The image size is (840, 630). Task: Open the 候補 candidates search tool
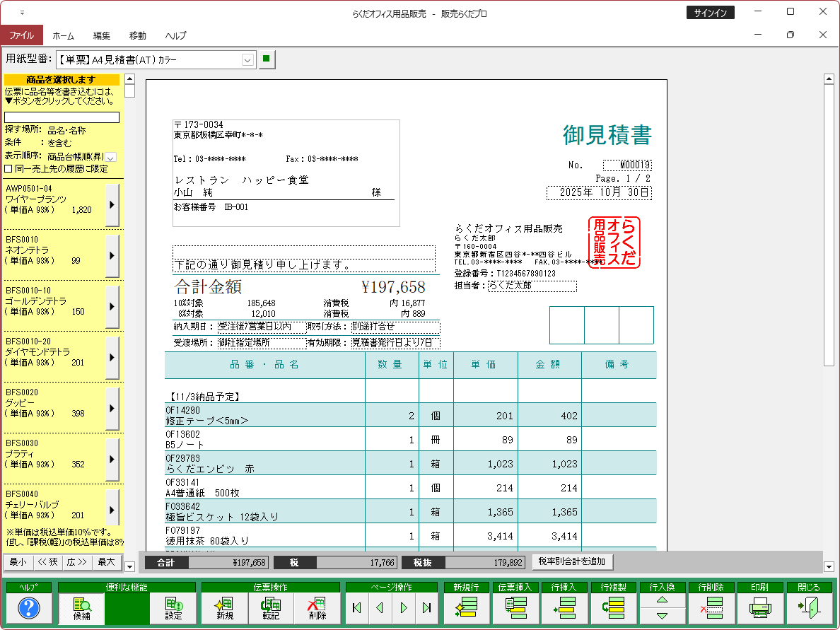point(81,608)
